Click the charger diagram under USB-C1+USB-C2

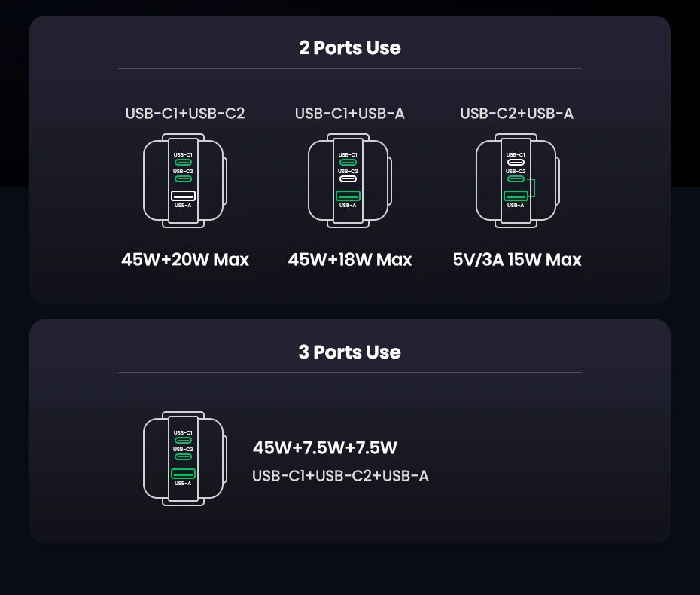click(184, 181)
